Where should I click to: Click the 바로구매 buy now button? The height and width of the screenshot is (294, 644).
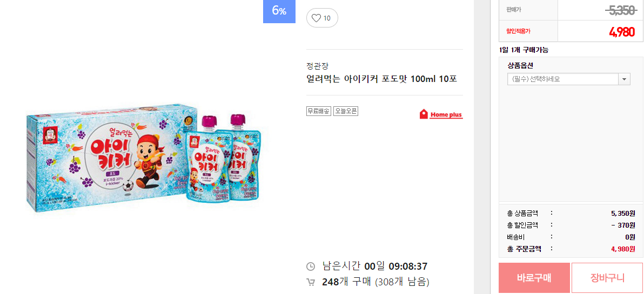click(x=534, y=278)
